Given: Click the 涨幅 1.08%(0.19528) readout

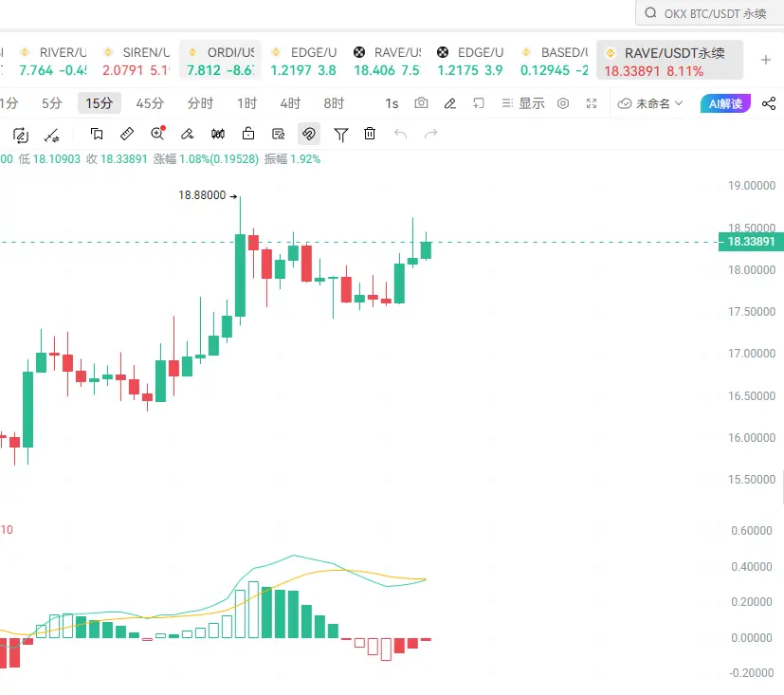Looking at the screenshot, I should pyautogui.click(x=206, y=159).
